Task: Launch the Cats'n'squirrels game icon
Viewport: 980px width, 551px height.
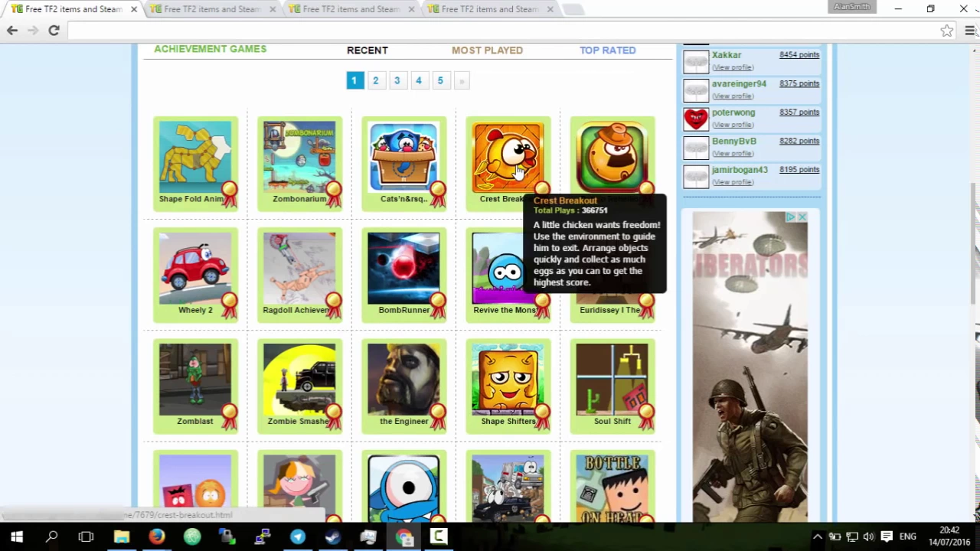Action: 403,157
